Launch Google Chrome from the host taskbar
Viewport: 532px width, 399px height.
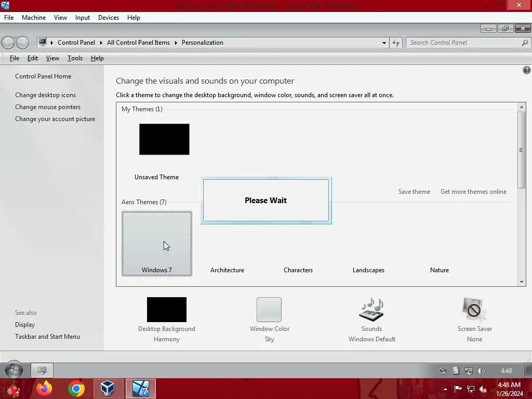click(x=76, y=389)
